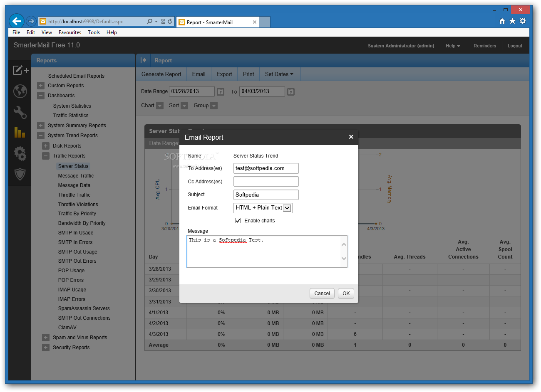Open the Group dropdown arrow
This screenshot has width=541, height=392.
(x=214, y=106)
